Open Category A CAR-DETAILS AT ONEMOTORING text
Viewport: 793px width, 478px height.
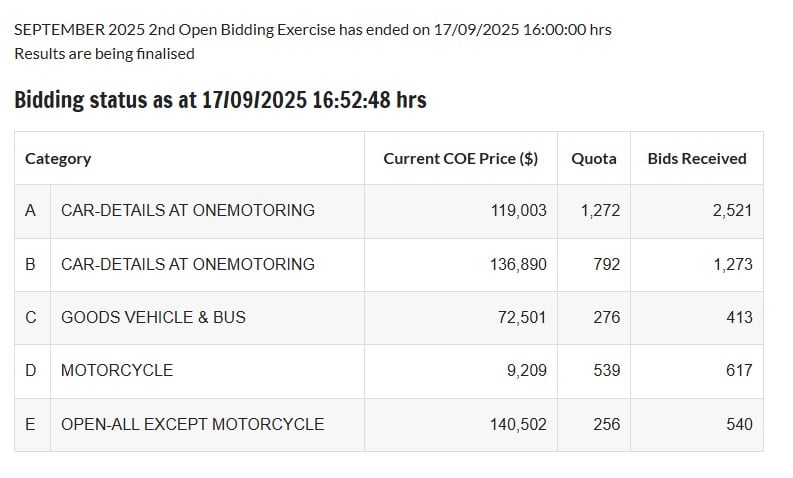tap(188, 210)
